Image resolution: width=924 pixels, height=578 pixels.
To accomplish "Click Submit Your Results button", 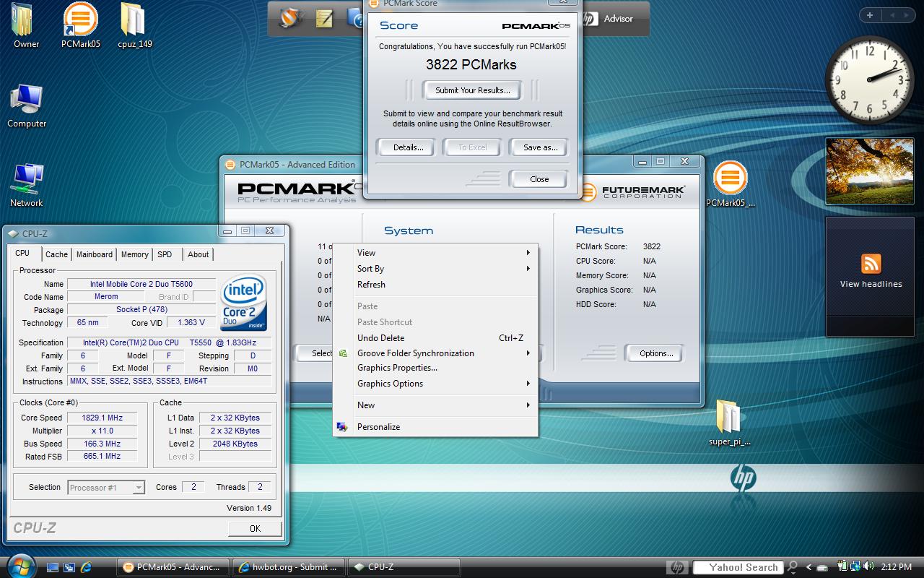I will (473, 90).
